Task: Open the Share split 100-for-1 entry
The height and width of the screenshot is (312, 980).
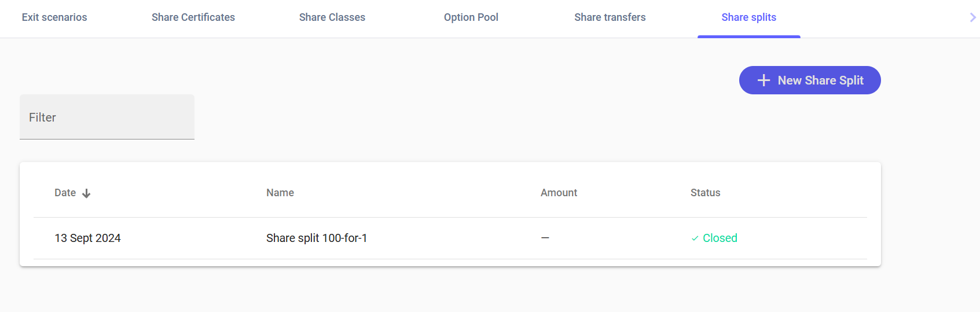Action: coord(317,238)
